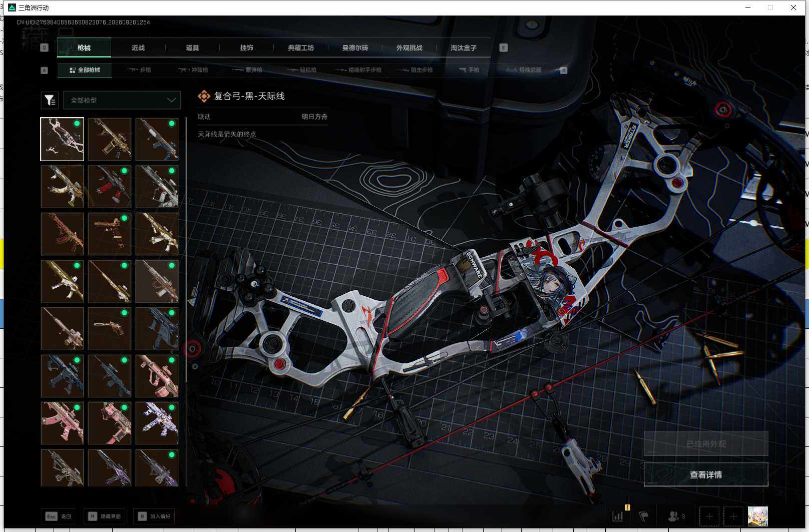
Task: Filter by 精确射手步枪 sub-tab
Action: [x=358, y=70]
